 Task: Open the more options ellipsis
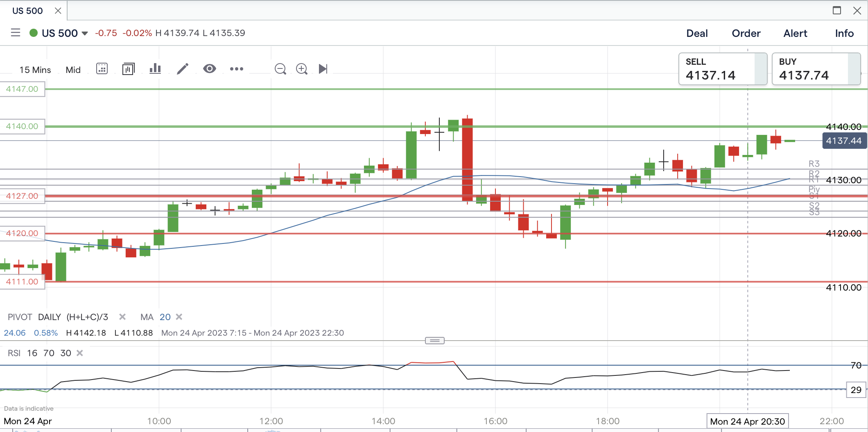237,69
